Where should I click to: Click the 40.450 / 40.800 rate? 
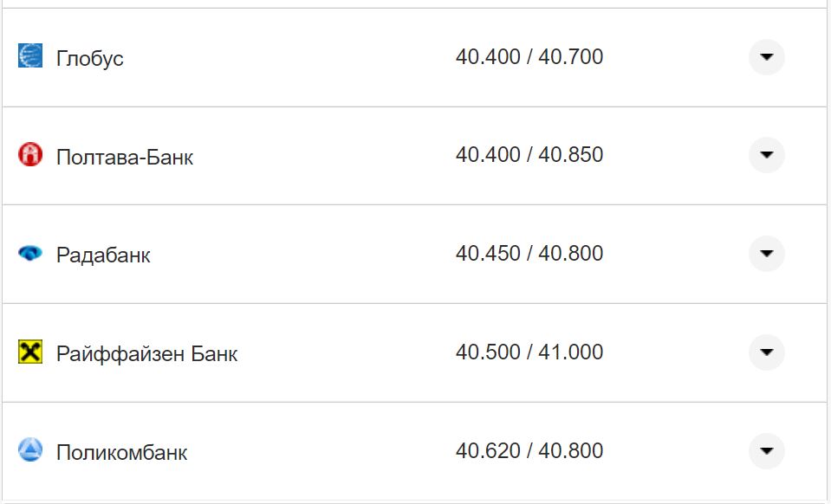529,254
